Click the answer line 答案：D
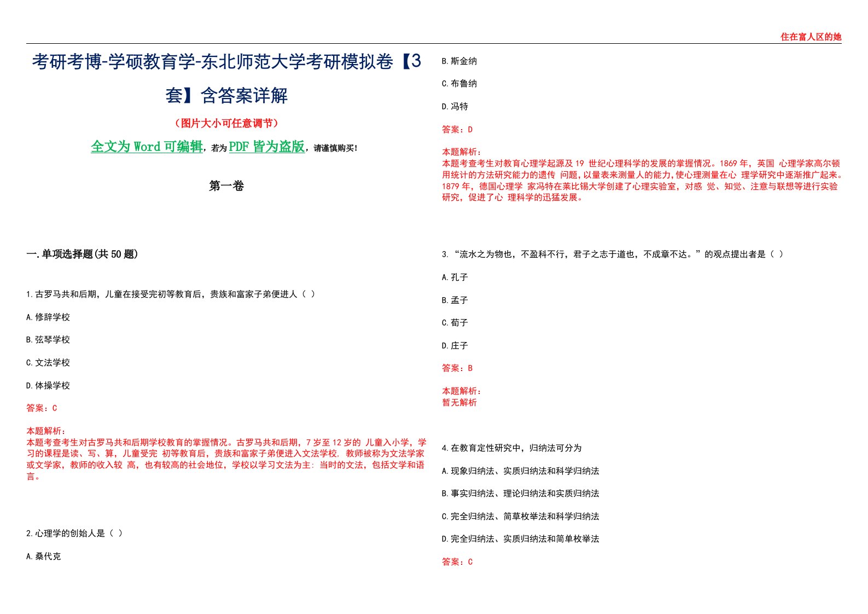The height and width of the screenshot is (614, 868). pos(457,130)
